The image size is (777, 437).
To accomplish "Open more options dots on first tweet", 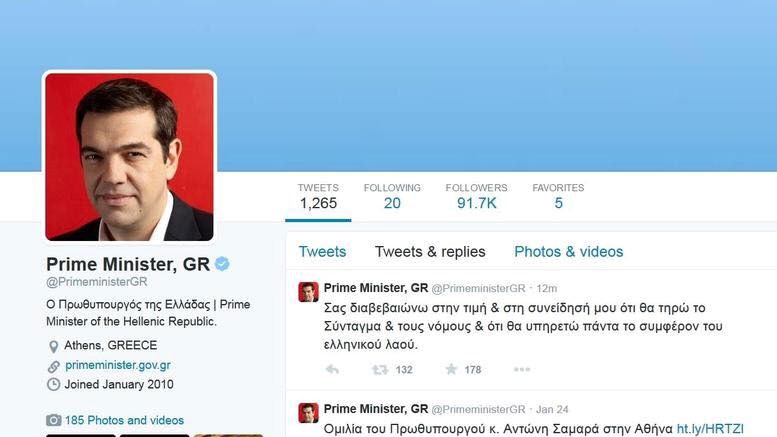I will tap(522, 370).
